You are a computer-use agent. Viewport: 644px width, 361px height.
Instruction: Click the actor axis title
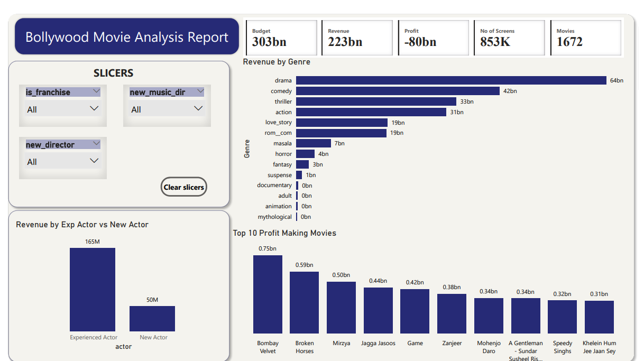click(123, 347)
